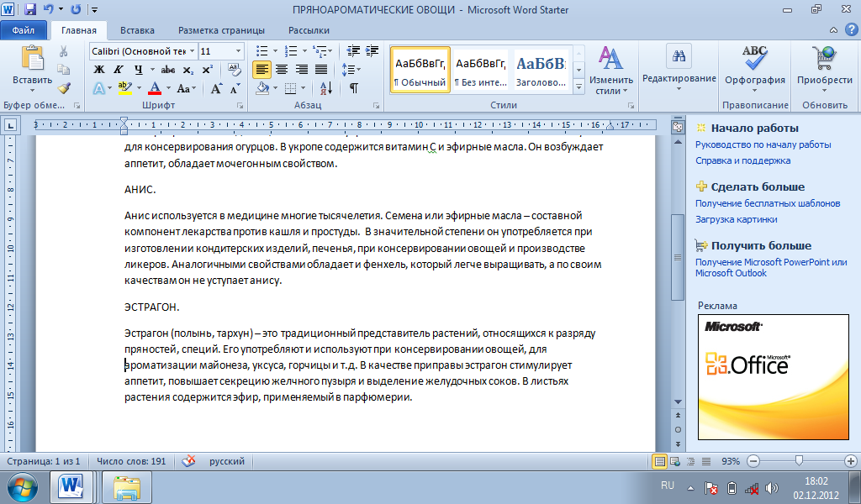Expand the styles gallery
The width and height of the screenshot is (861, 504).
[x=578, y=87]
